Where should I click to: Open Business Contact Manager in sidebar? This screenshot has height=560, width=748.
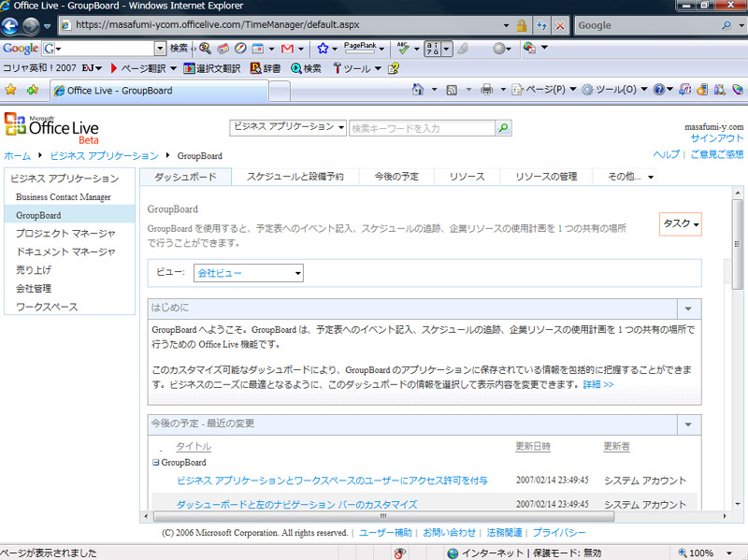click(64, 197)
